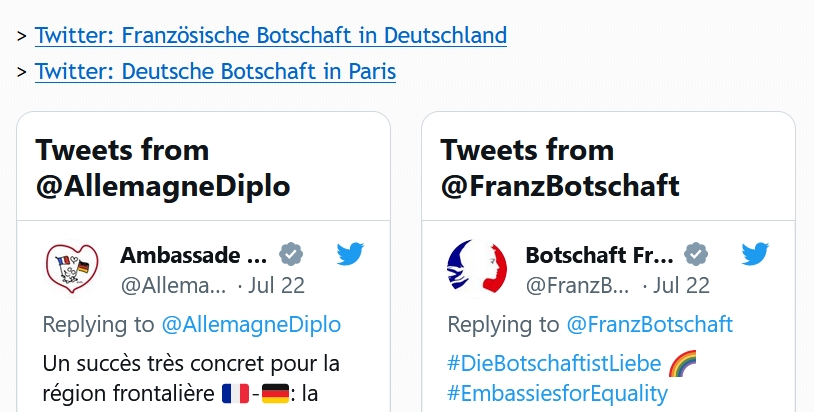Click the @Allema... handle under Ambassade
814x412 pixels.
(173, 285)
